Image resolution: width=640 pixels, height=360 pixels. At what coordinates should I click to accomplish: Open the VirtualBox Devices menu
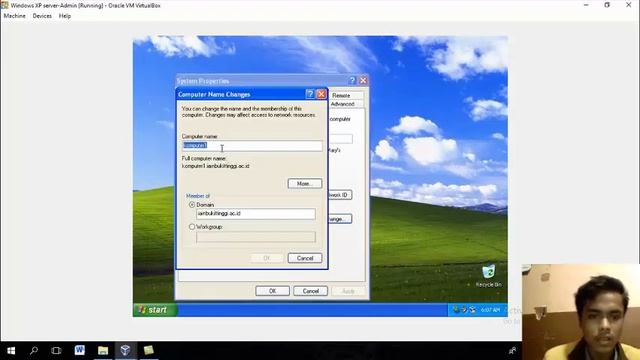tap(42, 16)
